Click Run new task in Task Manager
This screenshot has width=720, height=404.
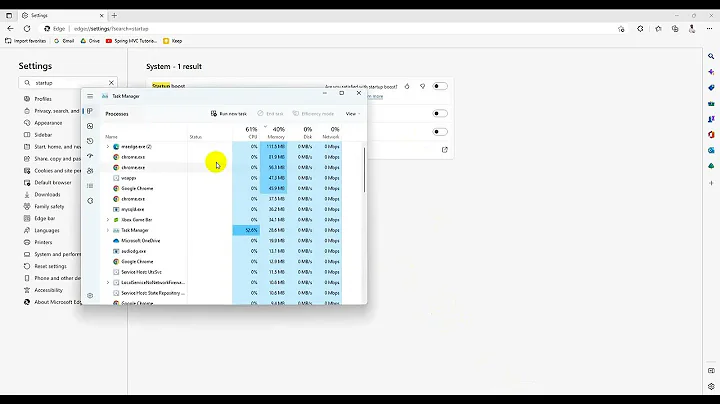[x=229, y=113]
